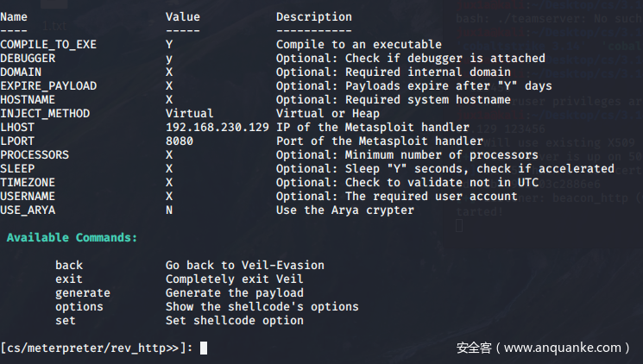Click the LPORT value 8080
Screen dimensions: 643x364
(x=180, y=141)
